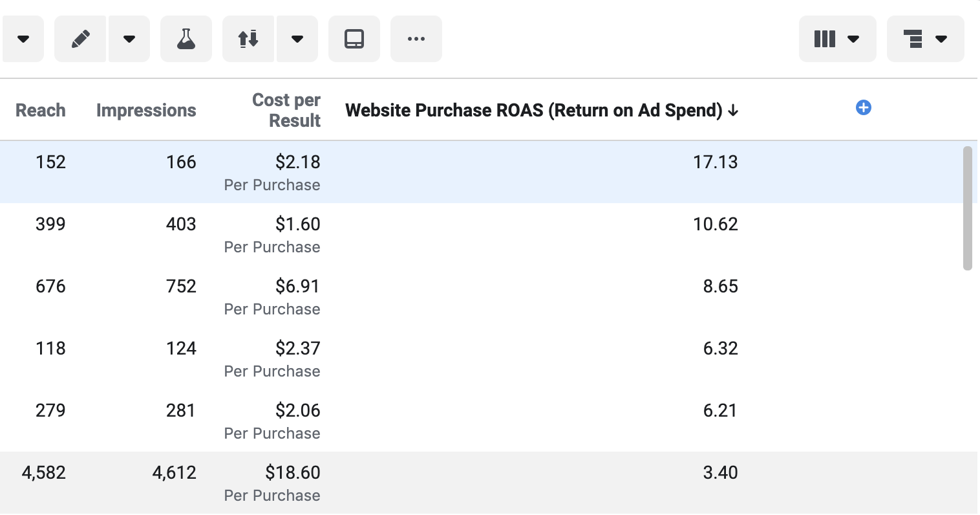Click the blue plus icon to add a metric

pyautogui.click(x=864, y=107)
